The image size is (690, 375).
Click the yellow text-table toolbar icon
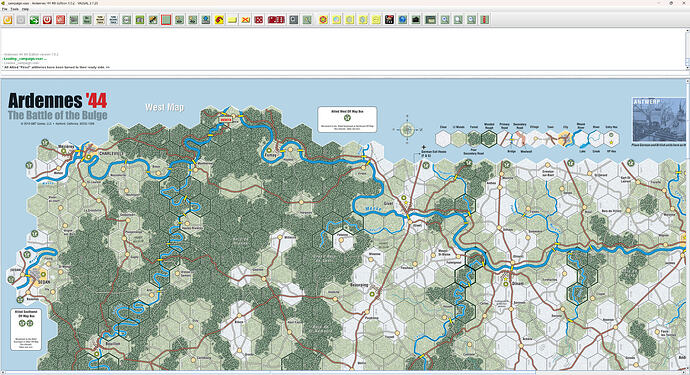[x=100, y=19]
